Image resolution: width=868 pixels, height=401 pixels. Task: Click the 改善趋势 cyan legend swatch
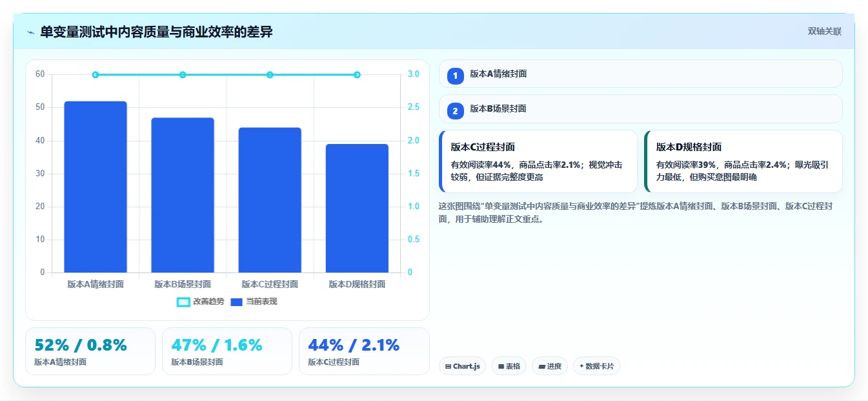(183, 302)
